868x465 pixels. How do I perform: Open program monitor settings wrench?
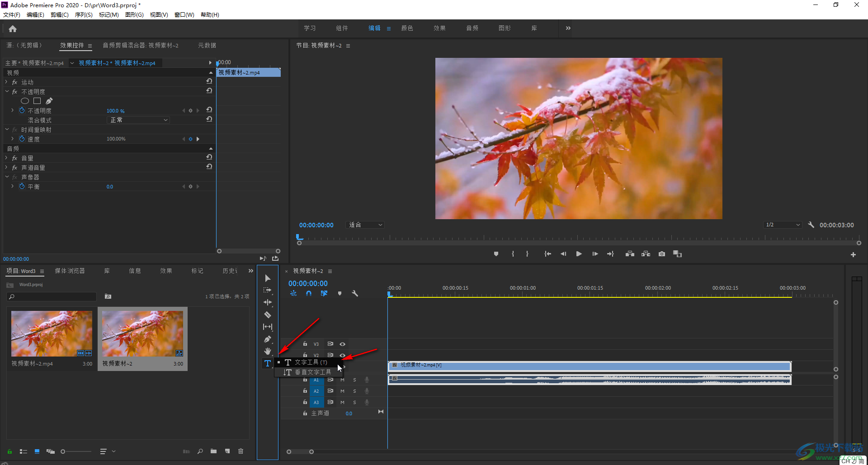[x=811, y=225]
